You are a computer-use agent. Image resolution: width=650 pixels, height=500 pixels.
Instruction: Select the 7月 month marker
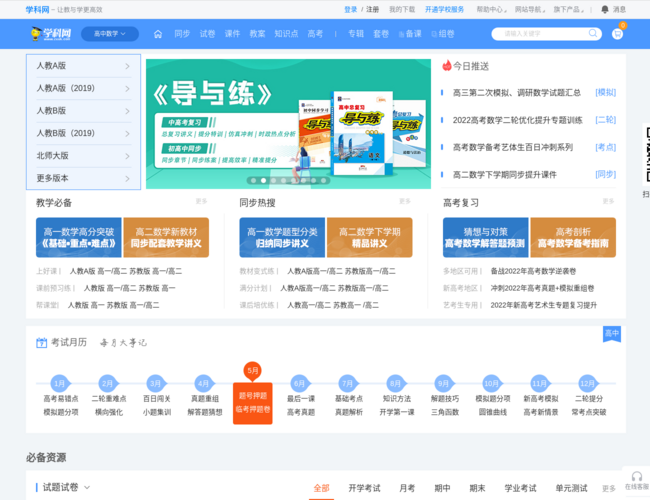click(x=348, y=383)
